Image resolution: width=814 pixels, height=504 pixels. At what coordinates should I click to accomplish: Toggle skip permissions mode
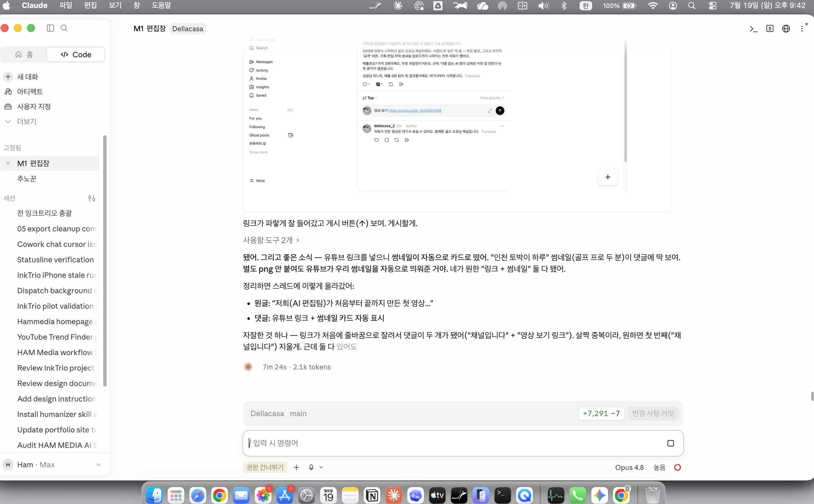265,467
